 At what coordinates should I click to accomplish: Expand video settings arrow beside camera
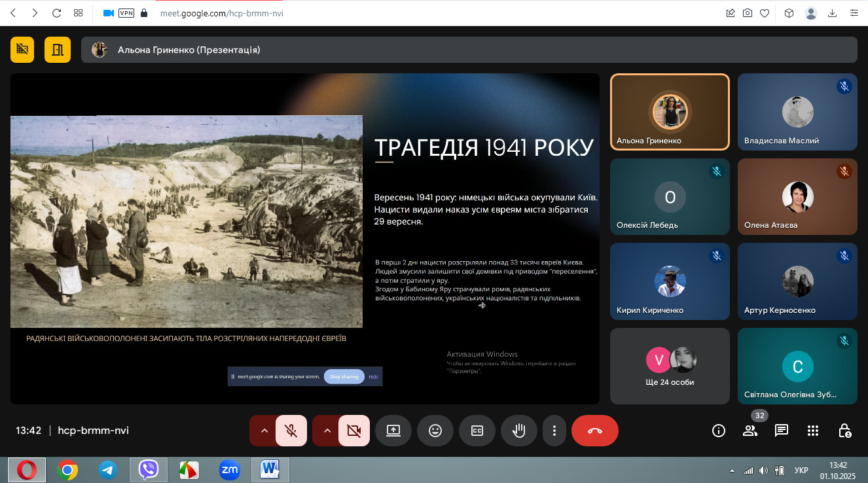click(327, 431)
